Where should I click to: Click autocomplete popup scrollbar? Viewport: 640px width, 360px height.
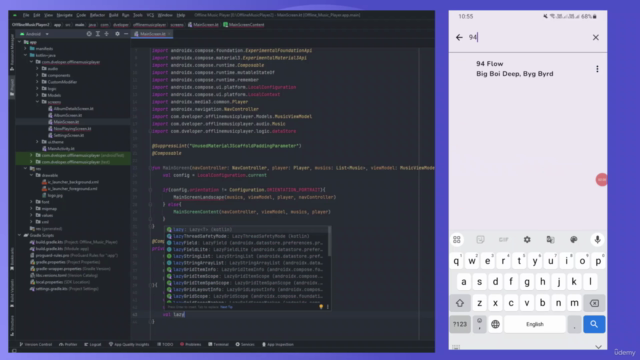tap(329, 242)
